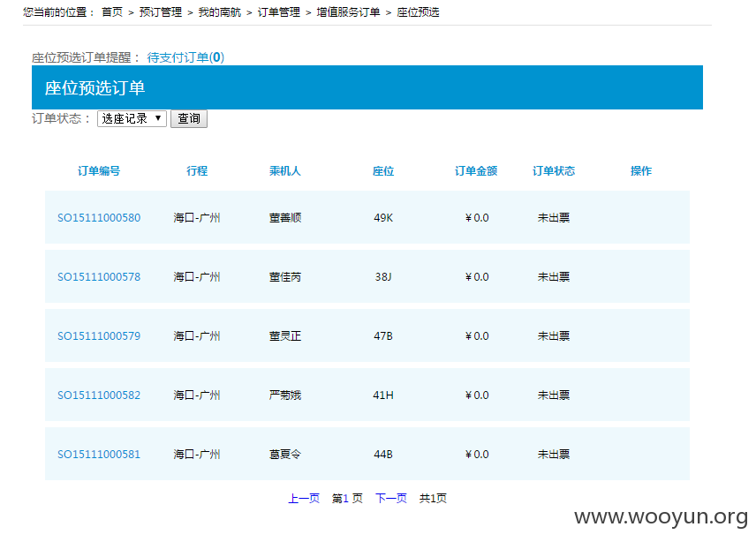756x542 pixels.
Task: Open order SO15111000582
Action: tap(99, 395)
